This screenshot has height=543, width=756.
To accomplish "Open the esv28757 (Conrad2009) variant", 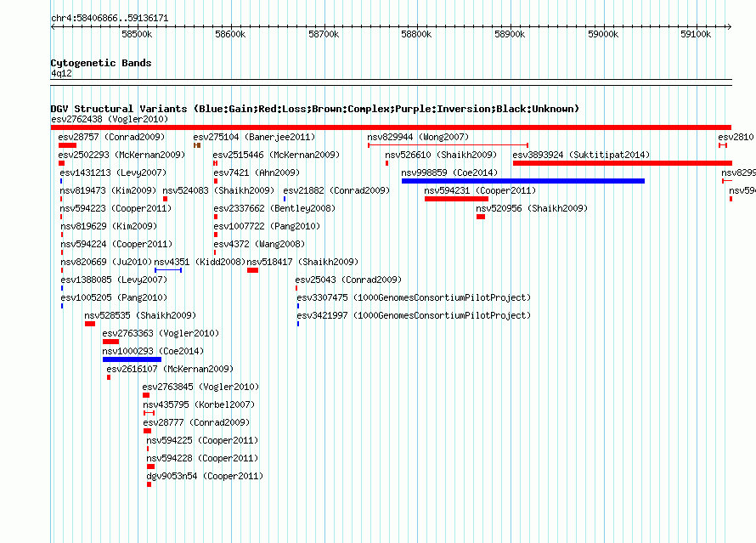I will [111, 137].
